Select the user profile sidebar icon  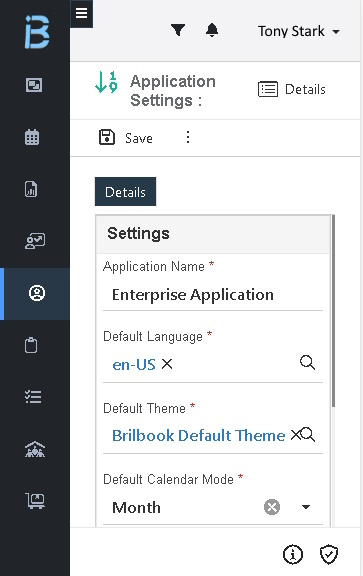click(x=37, y=293)
